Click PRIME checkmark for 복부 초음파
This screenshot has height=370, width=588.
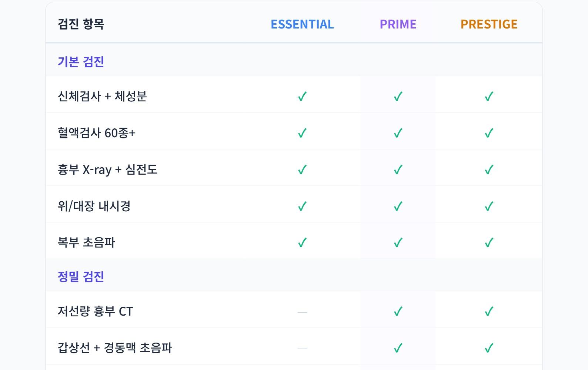[398, 242]
